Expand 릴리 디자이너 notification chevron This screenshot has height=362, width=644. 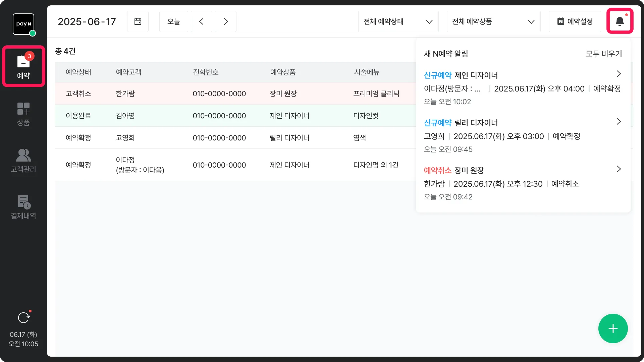619,121
